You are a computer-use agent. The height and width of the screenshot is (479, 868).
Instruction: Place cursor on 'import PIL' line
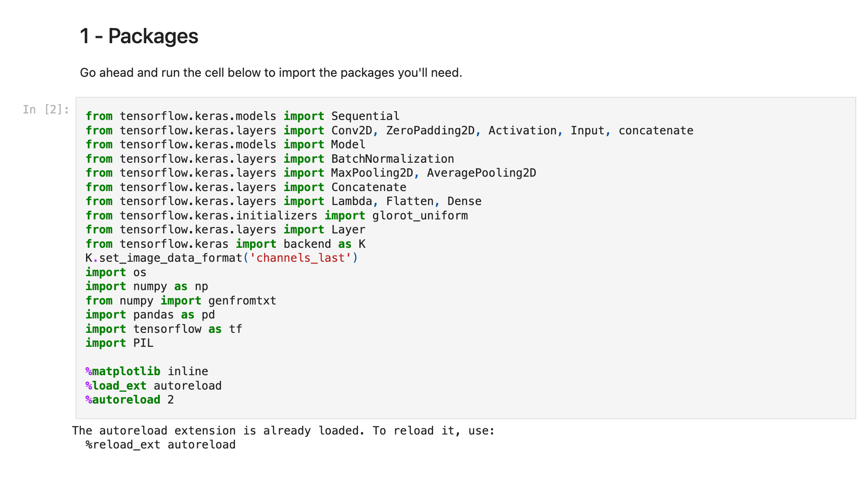click(120, 343)
